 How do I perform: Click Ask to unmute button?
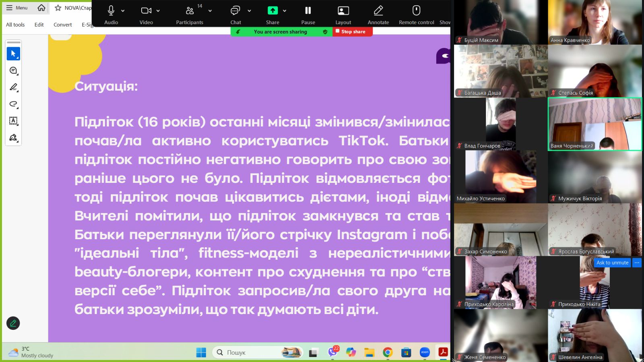point(612,263)
